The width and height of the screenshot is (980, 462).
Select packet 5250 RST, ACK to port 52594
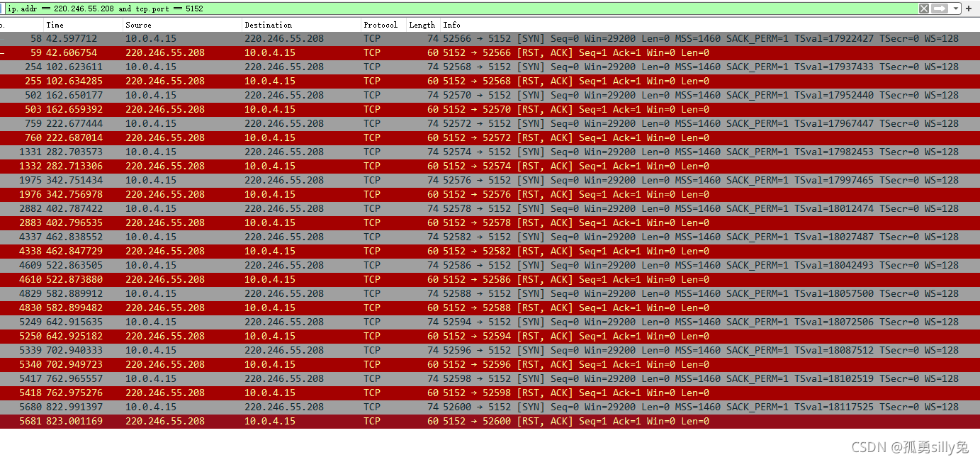(490, 336)
